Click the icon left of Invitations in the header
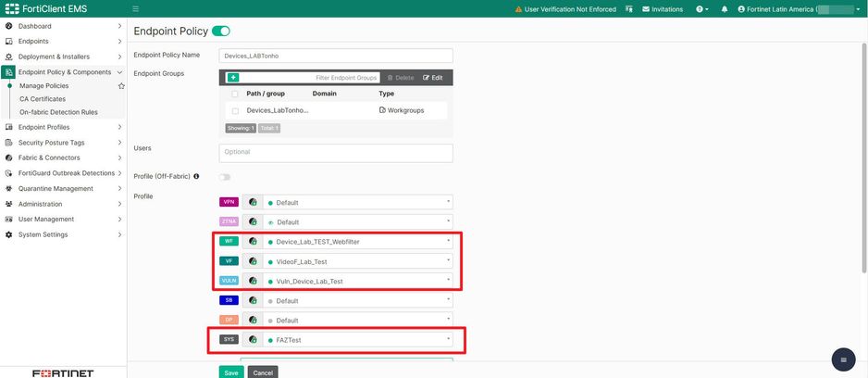 pyautogui.click(x=629, y=9)
